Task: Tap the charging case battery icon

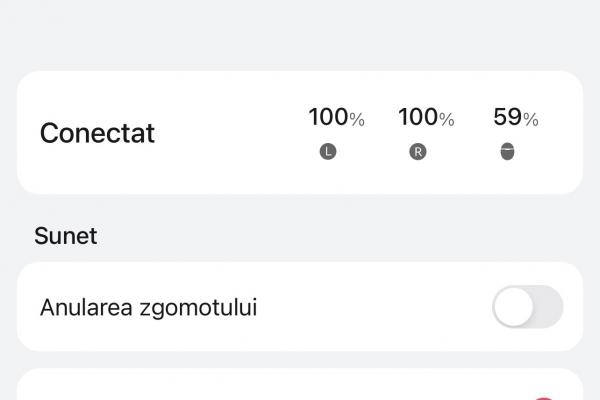Action: point(507,152)
